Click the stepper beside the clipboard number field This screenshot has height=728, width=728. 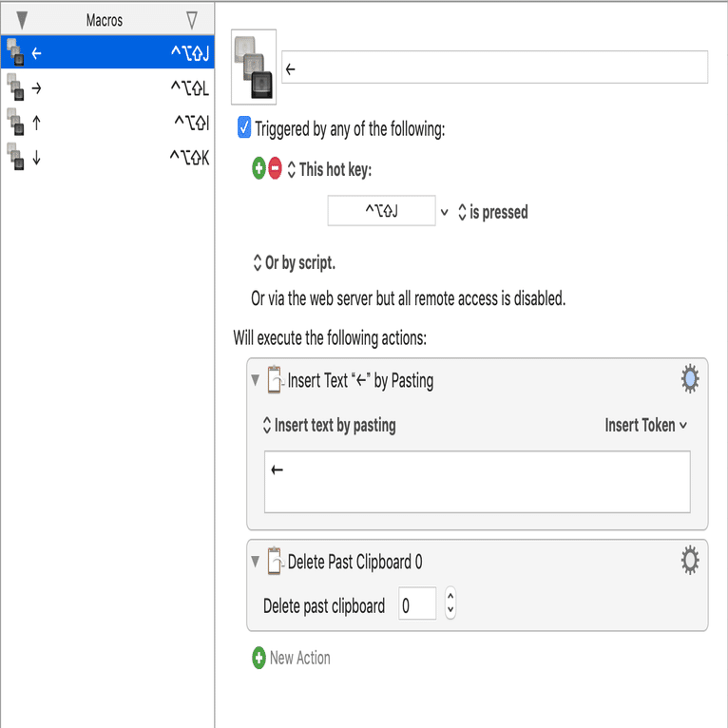click(x=450, y=603)
